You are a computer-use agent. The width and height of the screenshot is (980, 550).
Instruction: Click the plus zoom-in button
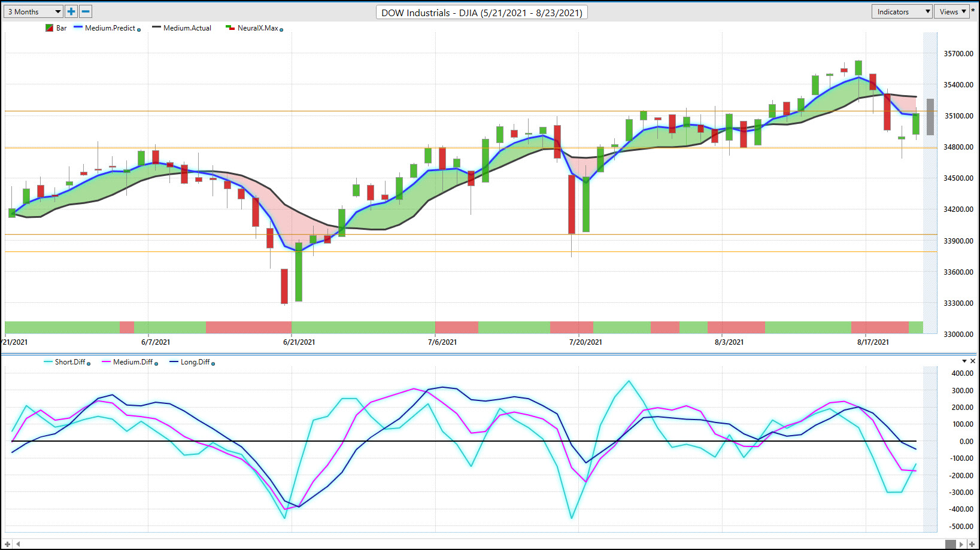click(71, 11)
